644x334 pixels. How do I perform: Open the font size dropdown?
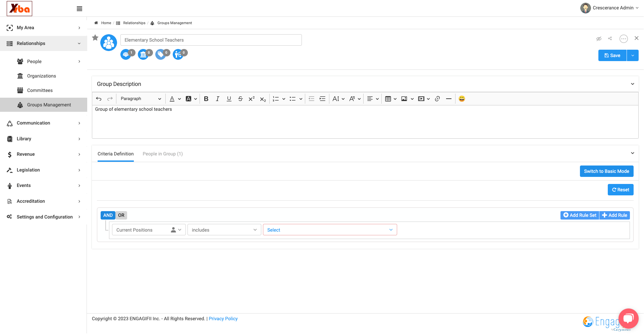[338, 99]
